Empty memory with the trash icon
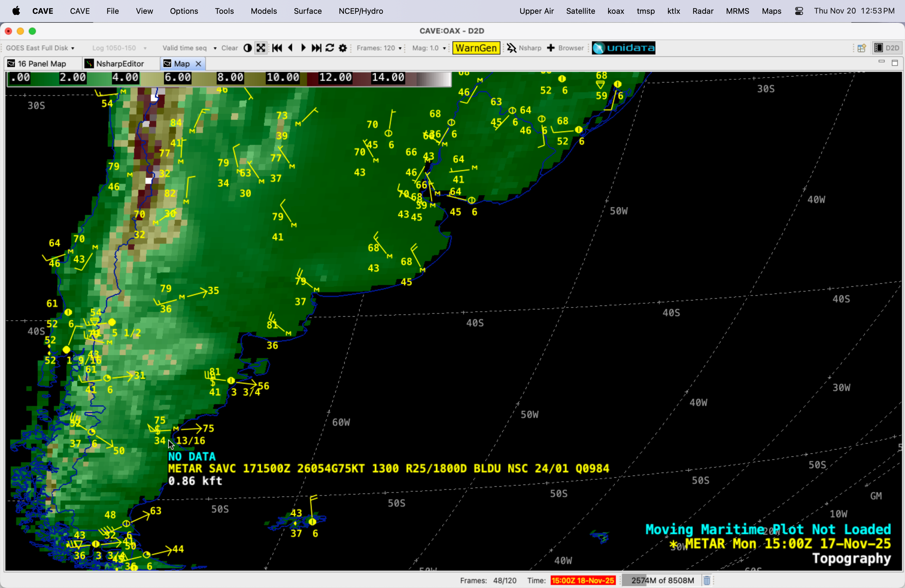 pyautogui.click(x=707, y=581)
